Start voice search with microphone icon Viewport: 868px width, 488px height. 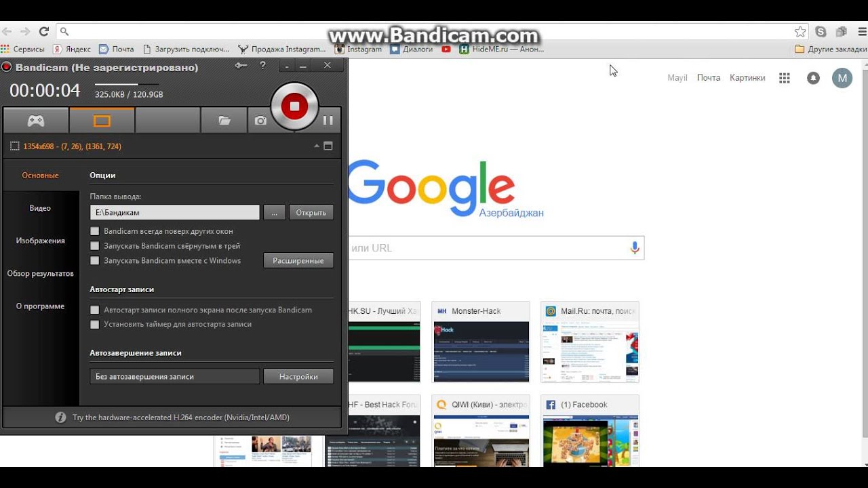(635, 248)
